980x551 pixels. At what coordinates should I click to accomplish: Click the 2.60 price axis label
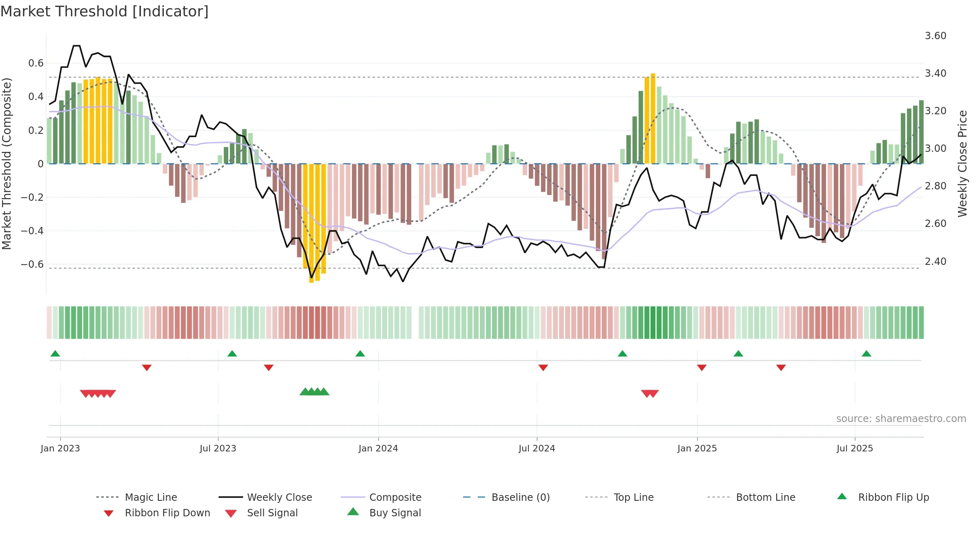(x=935, y=224)
